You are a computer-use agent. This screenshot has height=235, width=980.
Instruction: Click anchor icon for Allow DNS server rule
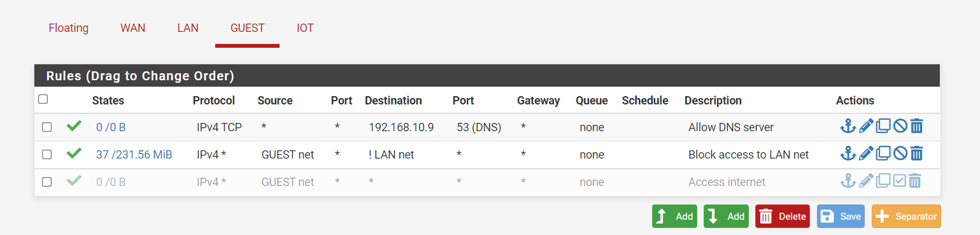tap(848, 126)
